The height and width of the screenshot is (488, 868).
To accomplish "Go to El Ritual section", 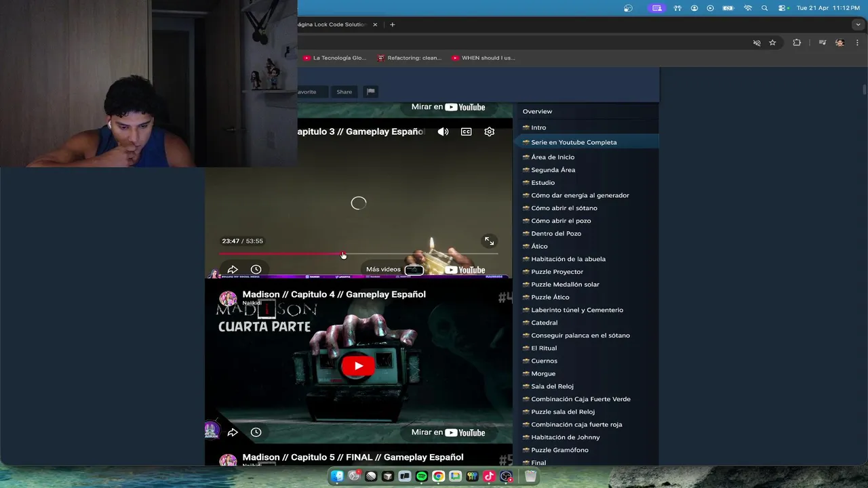I will (x=544, y=348).
